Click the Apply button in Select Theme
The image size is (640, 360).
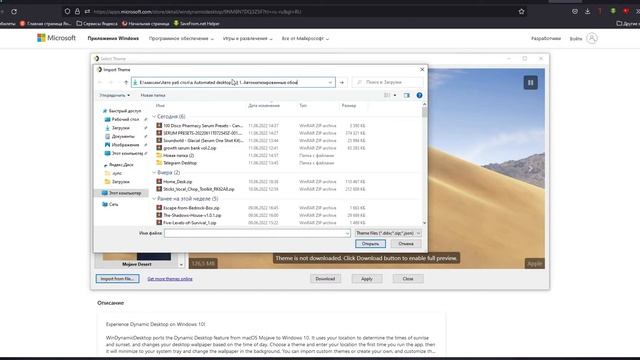[x=367, y=279]
